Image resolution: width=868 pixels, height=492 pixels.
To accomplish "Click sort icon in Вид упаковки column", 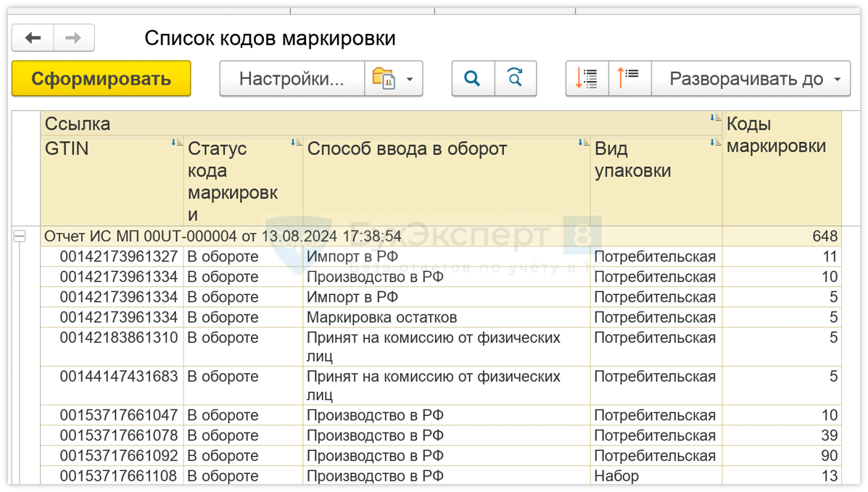I will (715, 143).
